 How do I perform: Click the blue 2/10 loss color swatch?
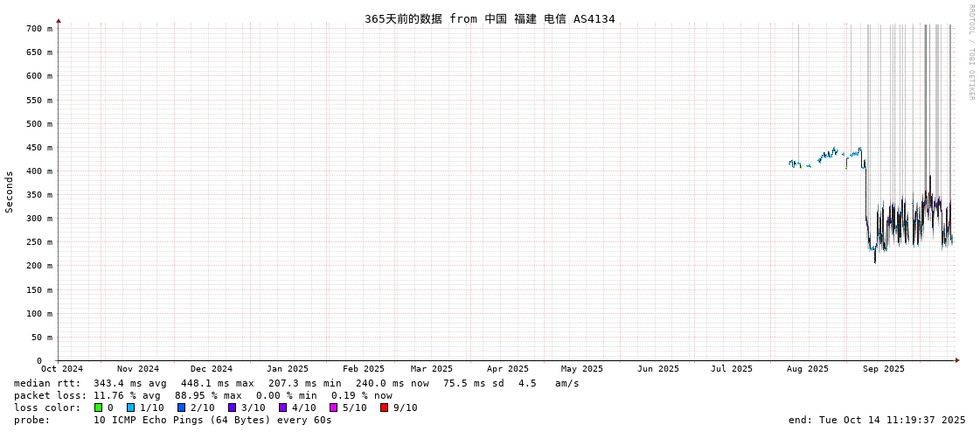point(181,408)
